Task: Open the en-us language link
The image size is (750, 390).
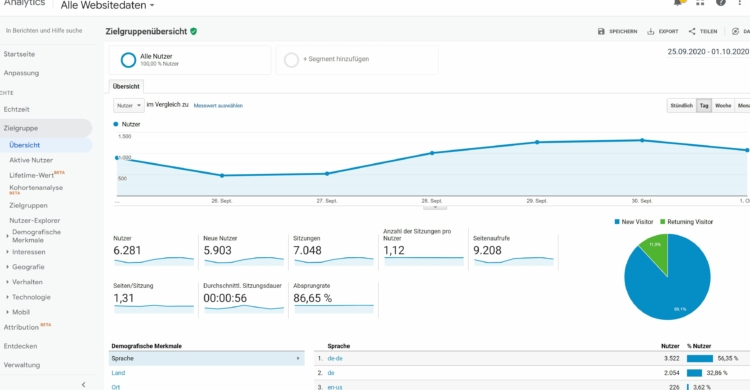Action: pyautogui.click(x=335, y=387)
